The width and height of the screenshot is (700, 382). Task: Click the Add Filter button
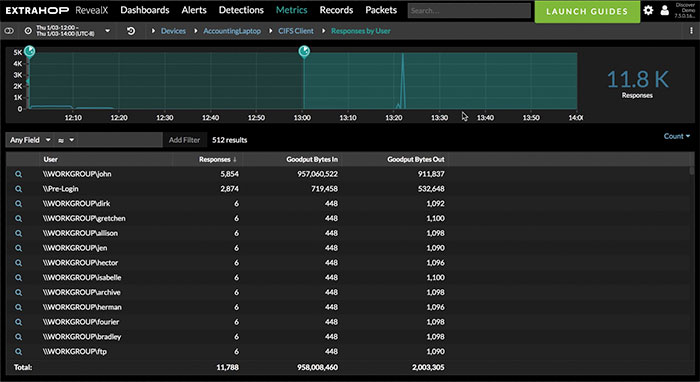pos(184,140)
